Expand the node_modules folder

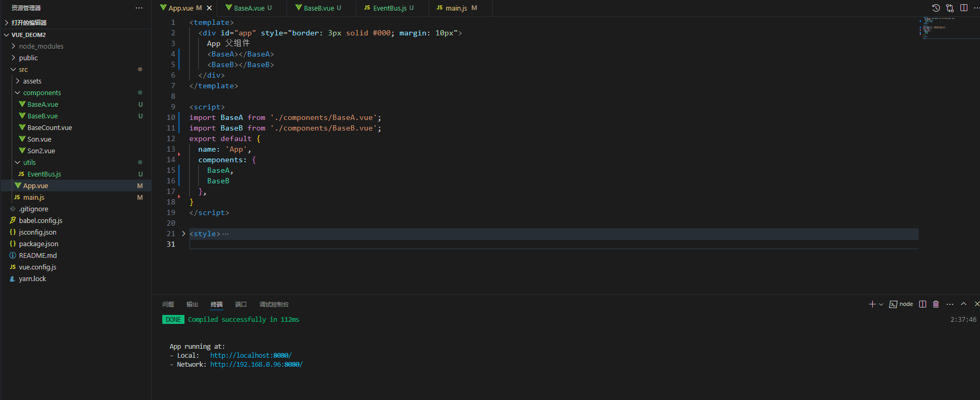[76, 46]
